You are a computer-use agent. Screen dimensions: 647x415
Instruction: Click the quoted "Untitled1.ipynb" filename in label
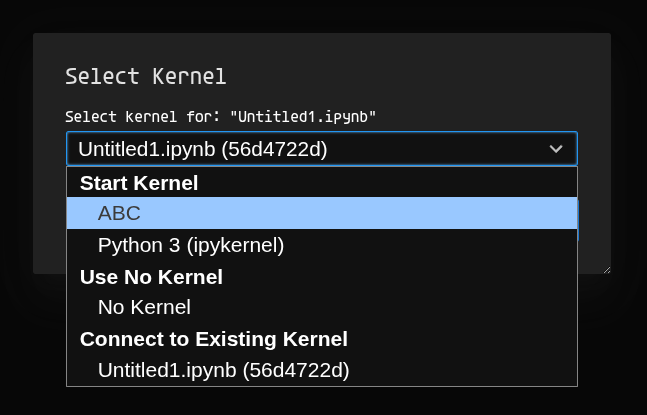[x=302, y=116]
